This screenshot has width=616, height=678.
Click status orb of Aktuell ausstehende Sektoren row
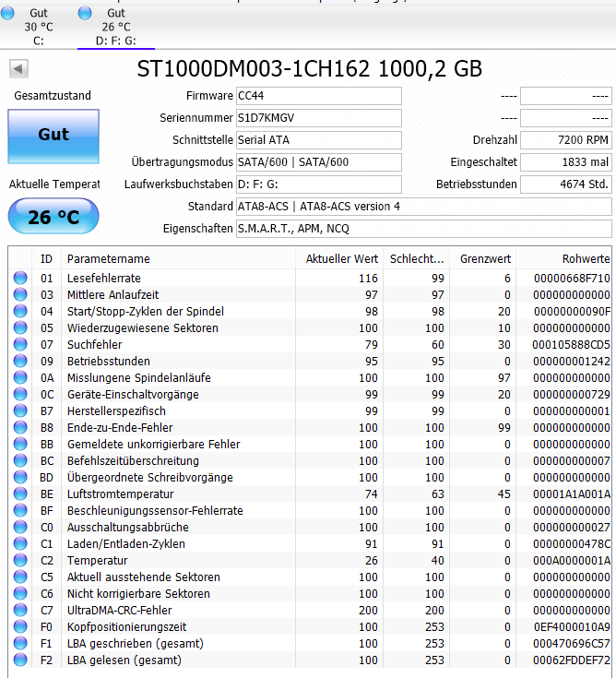tap(20, 577)
